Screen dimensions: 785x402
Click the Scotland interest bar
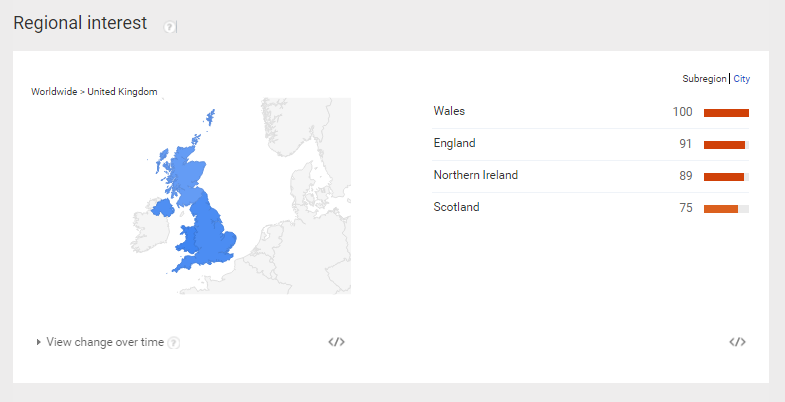[726, 209]
